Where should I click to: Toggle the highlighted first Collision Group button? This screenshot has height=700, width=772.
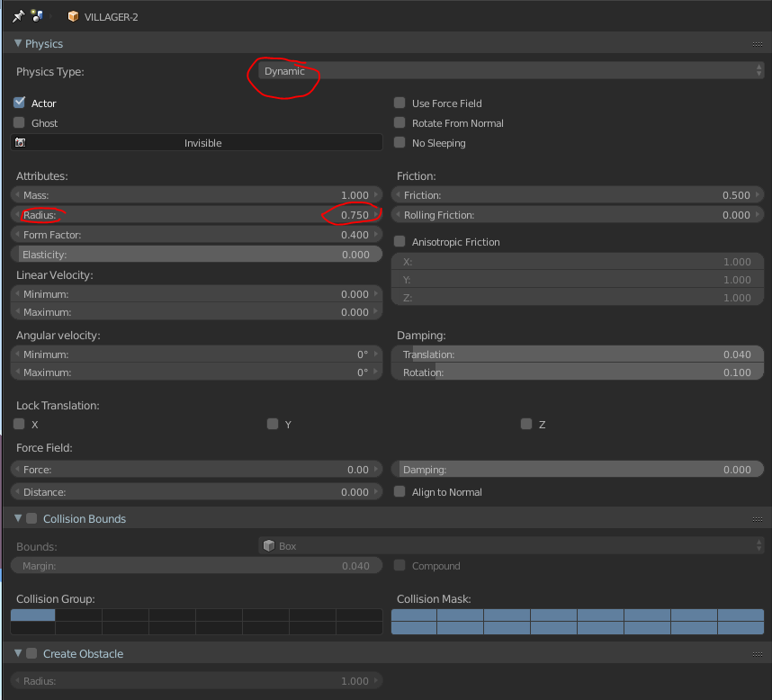33,615
